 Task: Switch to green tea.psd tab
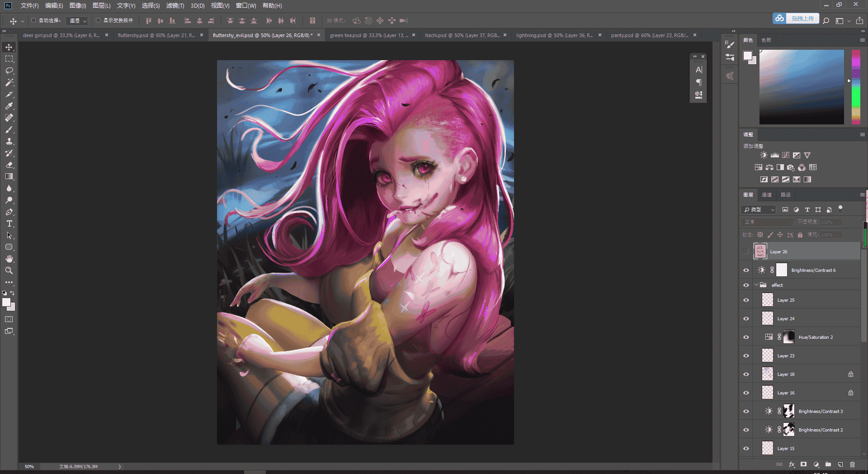[369, 35]
